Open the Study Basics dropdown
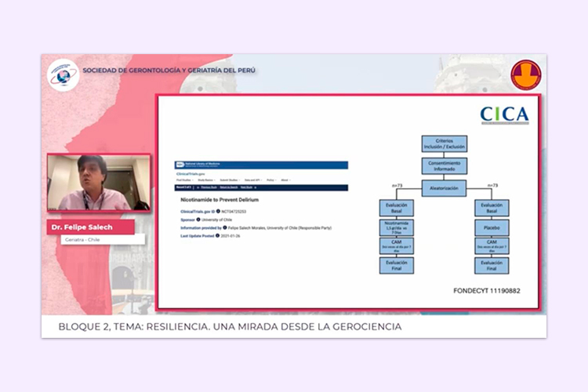The image size is (588, 392). [x=208, y=180]
